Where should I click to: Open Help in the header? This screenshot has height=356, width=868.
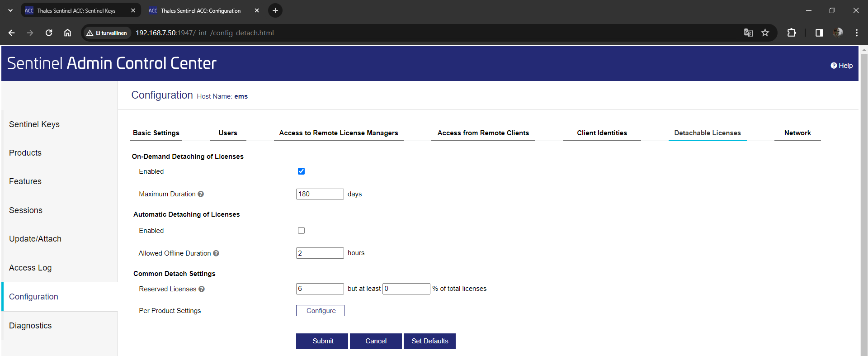coord(841,66)
